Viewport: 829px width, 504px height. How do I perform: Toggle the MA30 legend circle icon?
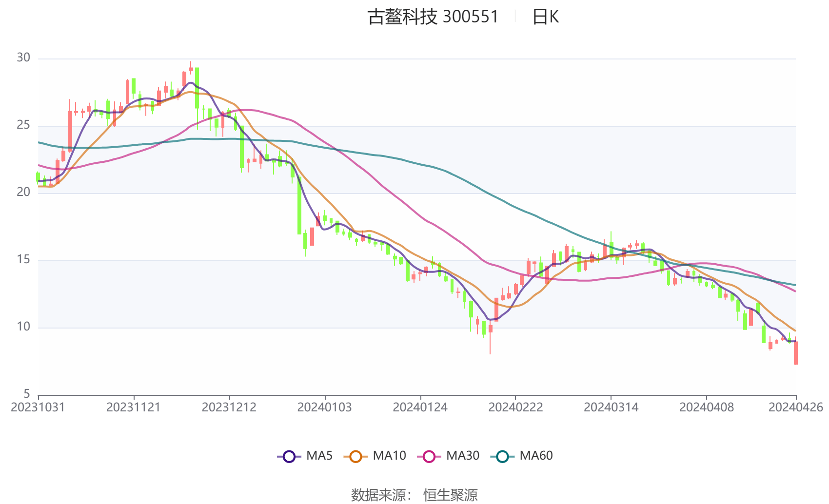(x=429, y=457)
